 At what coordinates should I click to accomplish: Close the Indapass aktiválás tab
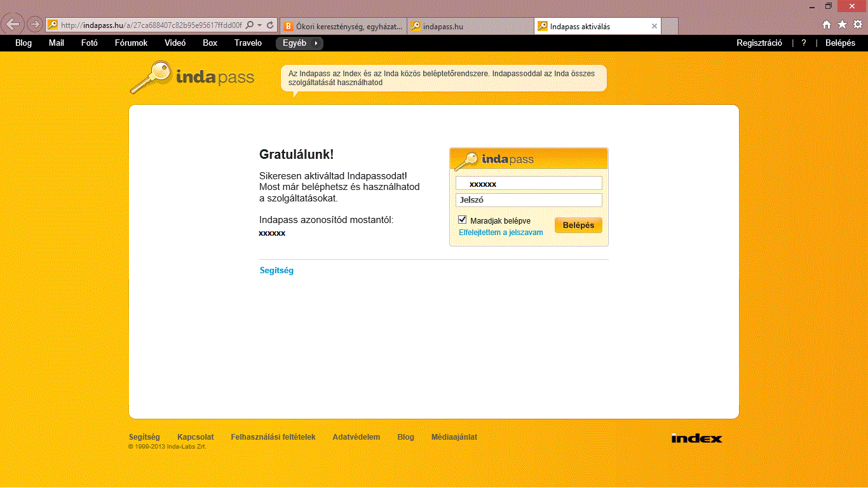[654, 26]
